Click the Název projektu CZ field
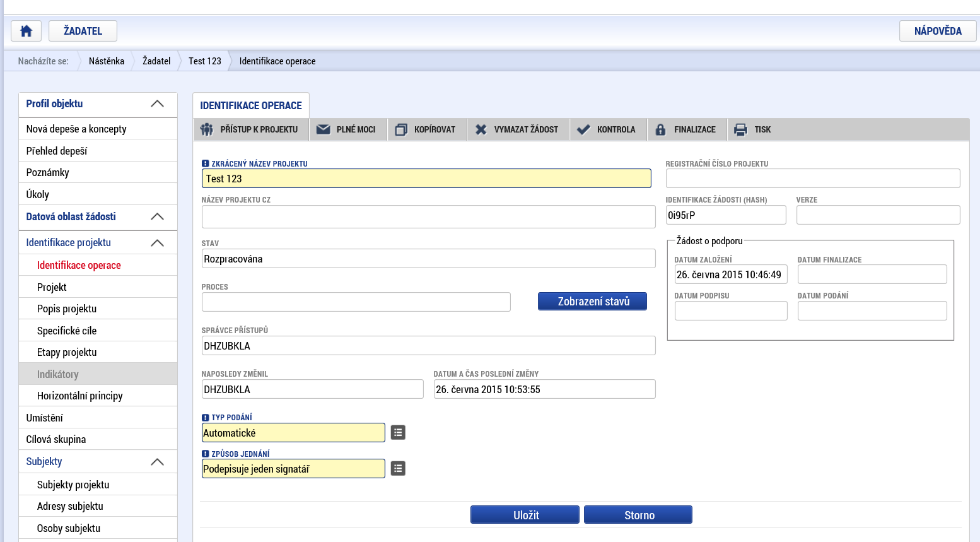980x542 pixels. pyautogui.click(x=428, y=216)
